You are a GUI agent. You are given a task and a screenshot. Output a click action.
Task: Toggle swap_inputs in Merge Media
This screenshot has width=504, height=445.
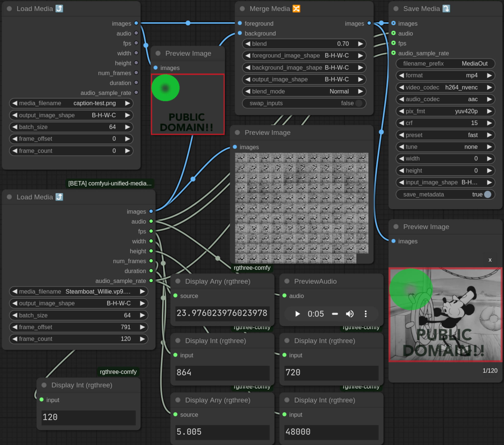tap(304, 103)
